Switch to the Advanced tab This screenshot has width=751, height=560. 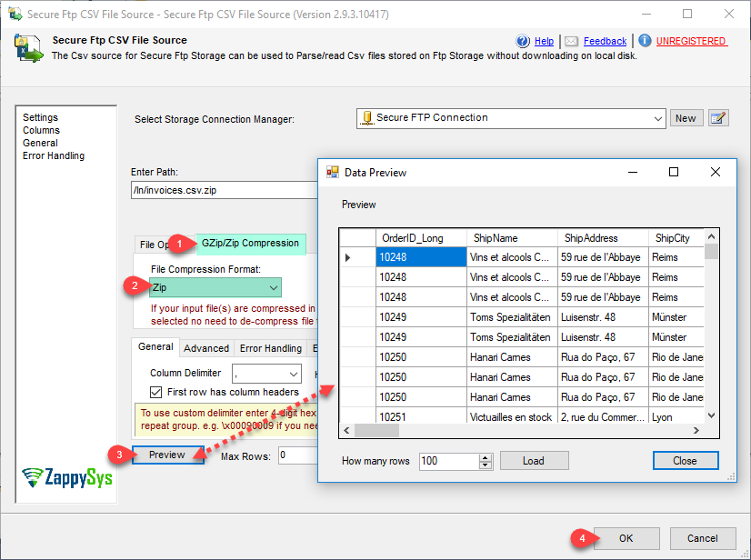pos(206,348)
